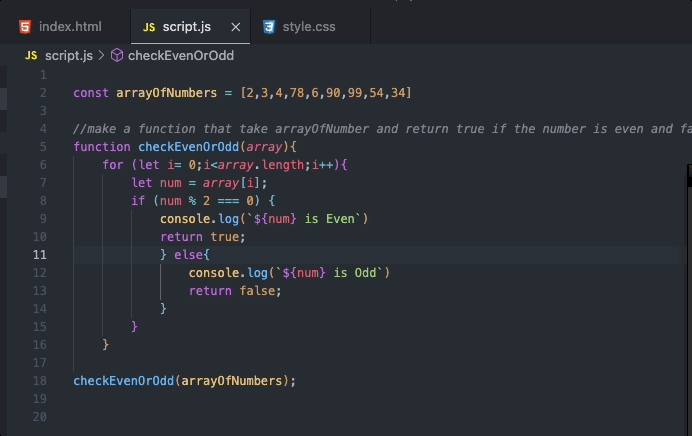Click the number 78 in the array
Image resolution: width=692 pixels, height=436 pixels.
pyautogui.click(x=297, y=93)
